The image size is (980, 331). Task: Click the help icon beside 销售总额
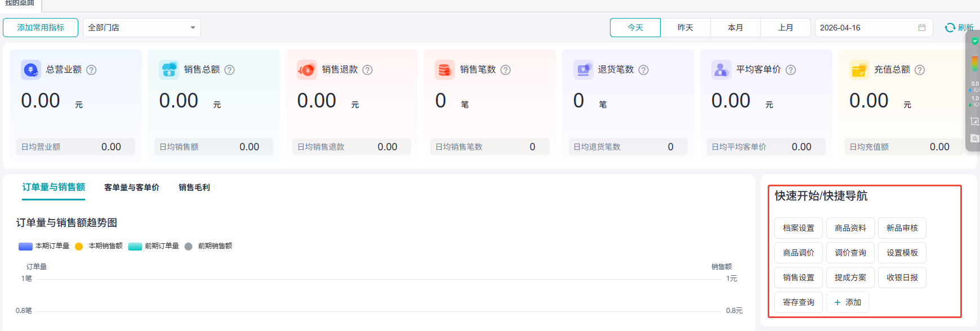point(229,70)
